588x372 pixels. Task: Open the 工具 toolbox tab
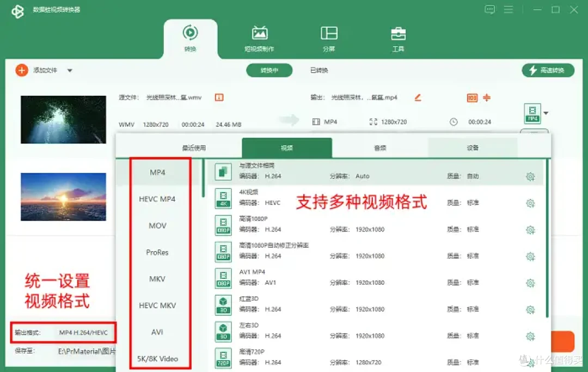click(398, 39)
